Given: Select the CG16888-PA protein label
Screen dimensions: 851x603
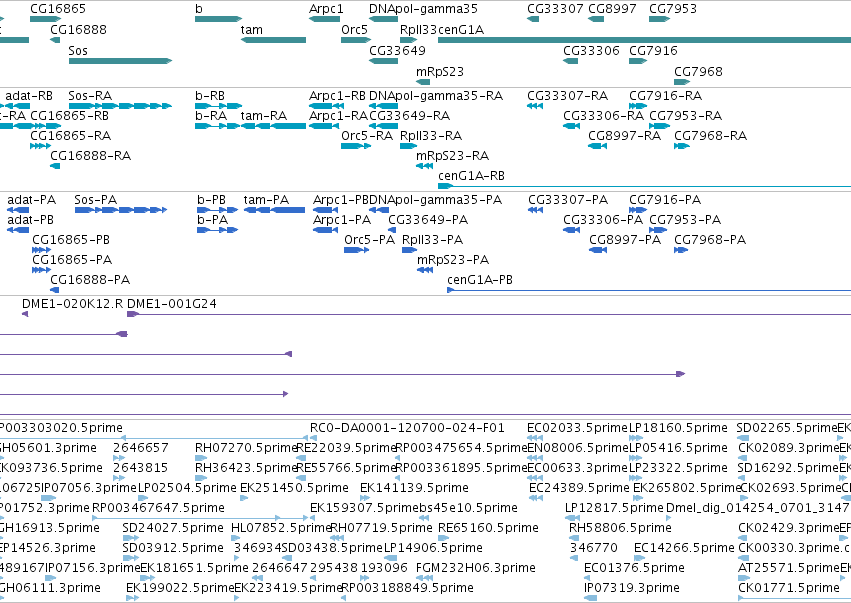Looking at the screenshot, I should (90, 280).
